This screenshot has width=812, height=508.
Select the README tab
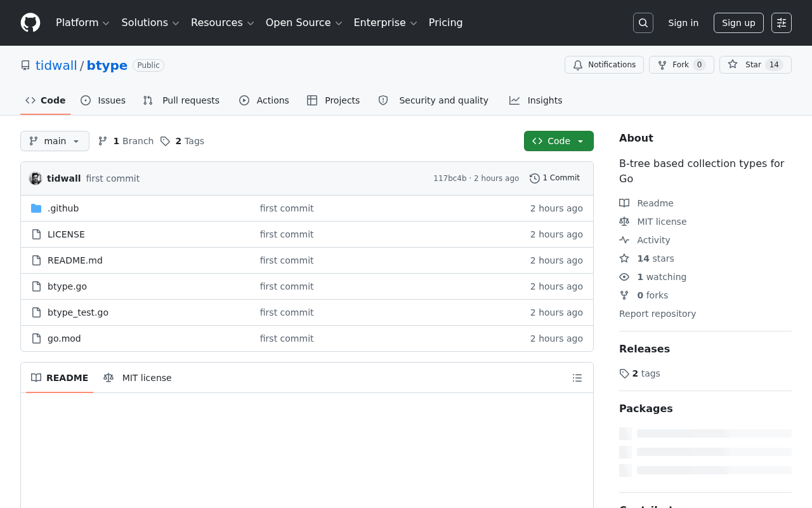[x=60, y=378]
